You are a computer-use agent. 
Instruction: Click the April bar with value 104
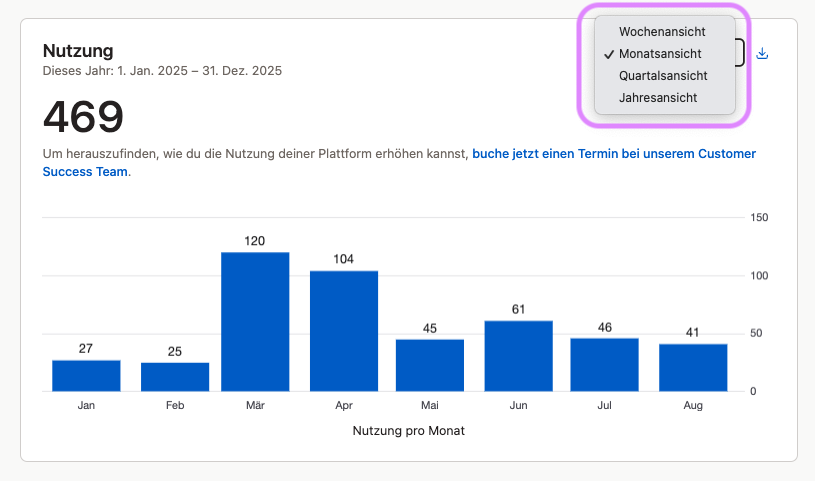click(344, 330)
